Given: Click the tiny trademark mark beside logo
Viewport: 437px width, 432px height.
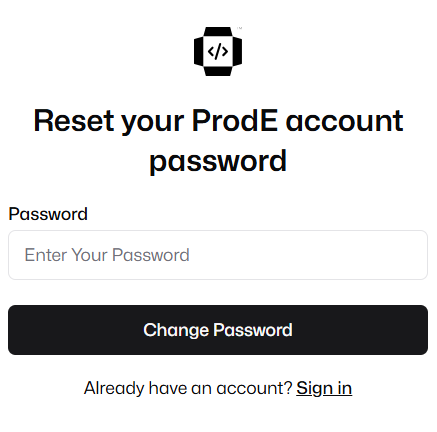Looking at the screenshot, I should (240, 28).
